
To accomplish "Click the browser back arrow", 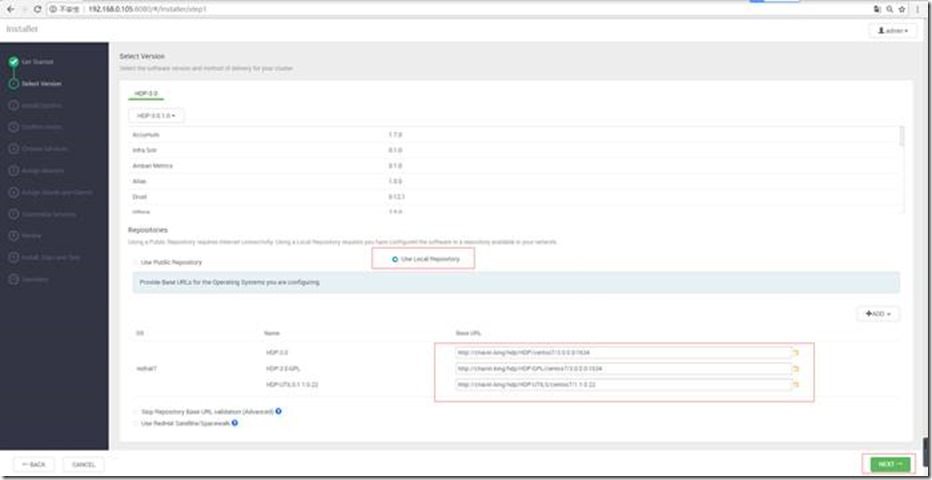I will [11, 10].
